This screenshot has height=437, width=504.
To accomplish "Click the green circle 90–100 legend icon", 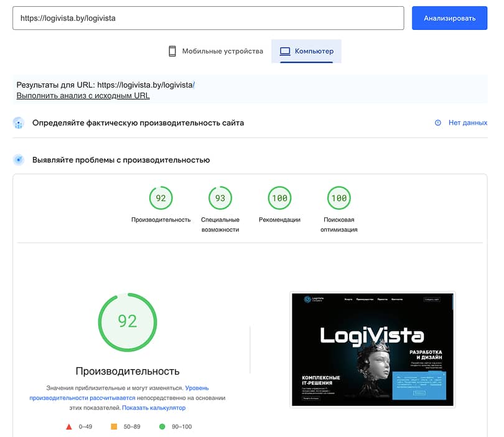I will (x=162, y=426).
